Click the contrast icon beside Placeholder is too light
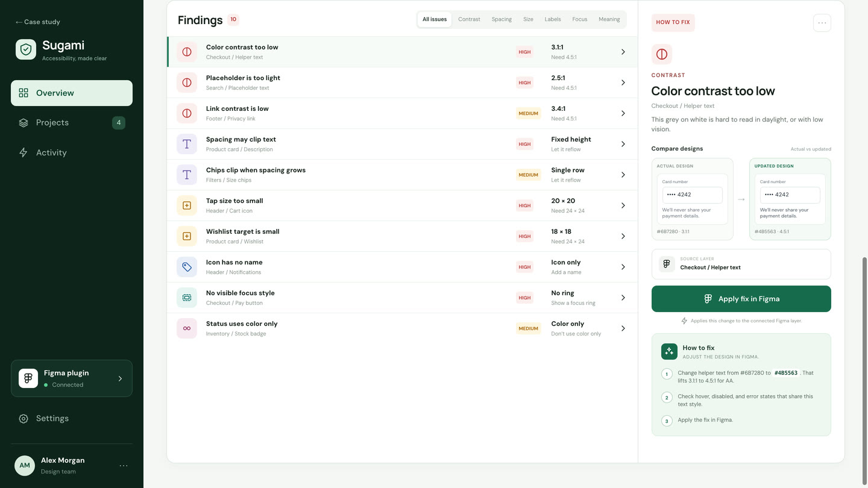Screen dimensions: 868x488 tap(187, 83)
